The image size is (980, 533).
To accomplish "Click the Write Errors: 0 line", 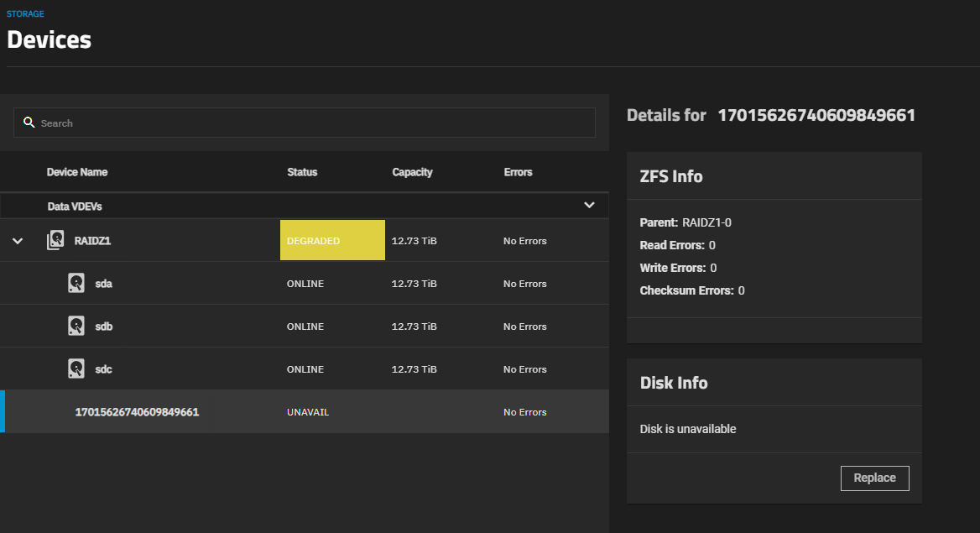I will 678,268.
